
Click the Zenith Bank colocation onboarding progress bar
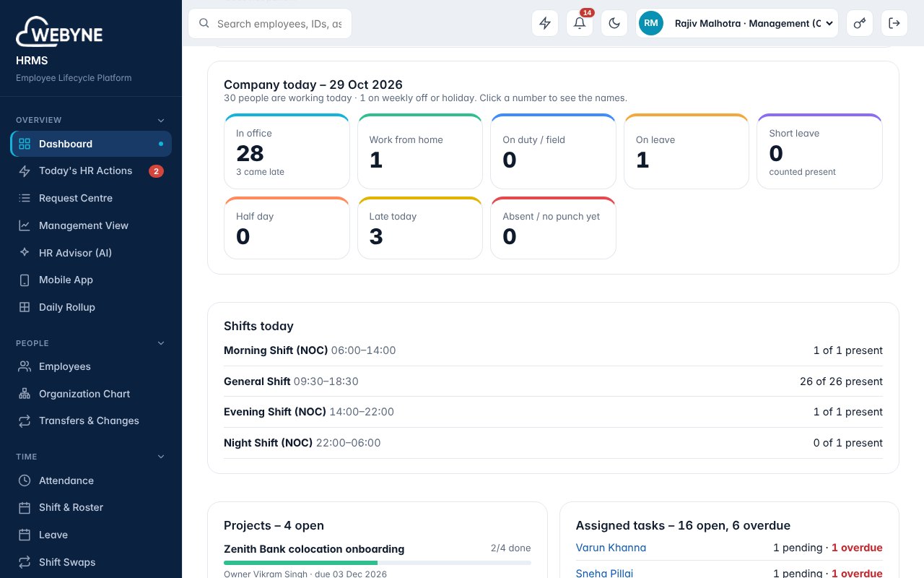(378, 562)
